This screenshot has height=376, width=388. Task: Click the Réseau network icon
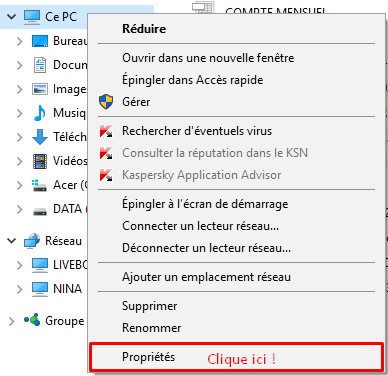click(32, 241)
